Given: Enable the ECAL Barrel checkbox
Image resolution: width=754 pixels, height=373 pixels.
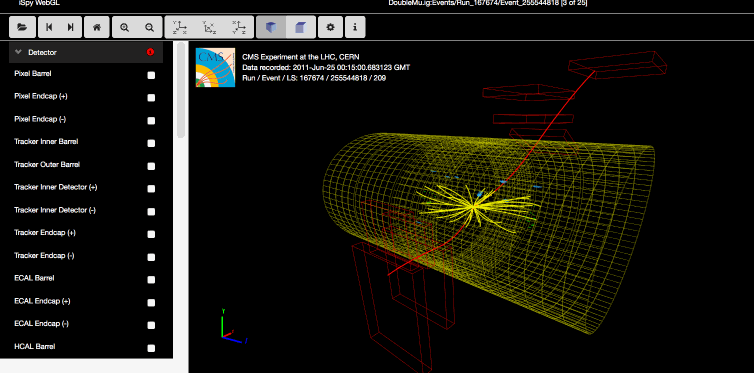Looking at the screenshot, I should tap(151, 279).
